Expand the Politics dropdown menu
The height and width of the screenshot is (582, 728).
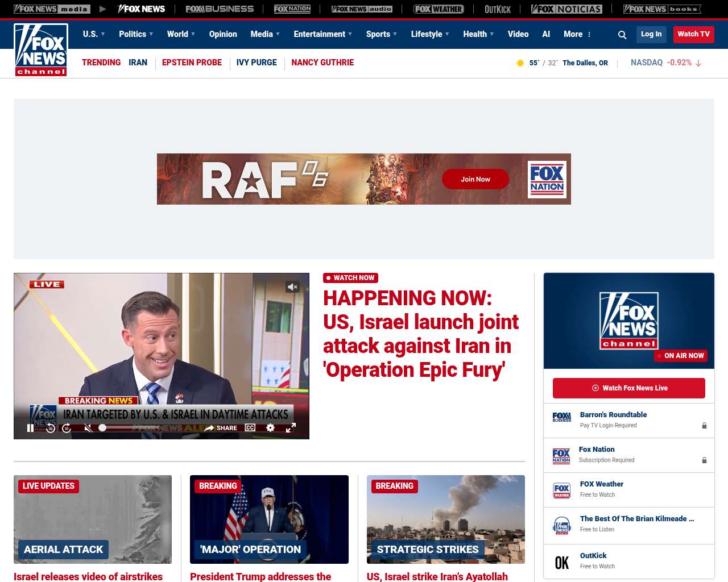(x=136, y=34)
